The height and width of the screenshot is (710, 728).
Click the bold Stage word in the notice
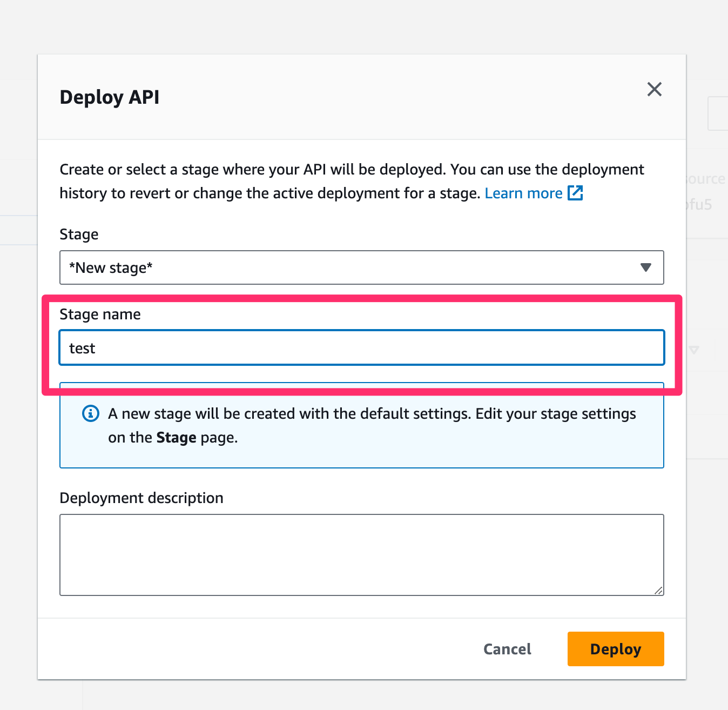tap(176, 438)
